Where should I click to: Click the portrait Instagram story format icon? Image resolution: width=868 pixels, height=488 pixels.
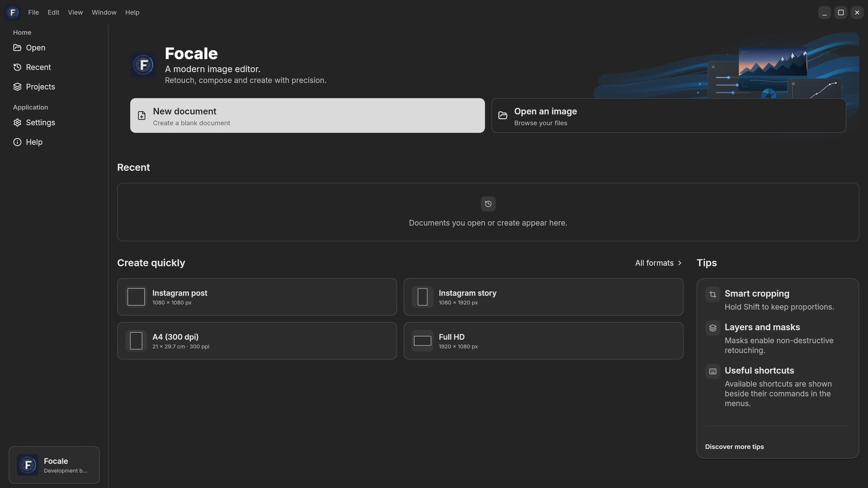click(x=423, y=297)
